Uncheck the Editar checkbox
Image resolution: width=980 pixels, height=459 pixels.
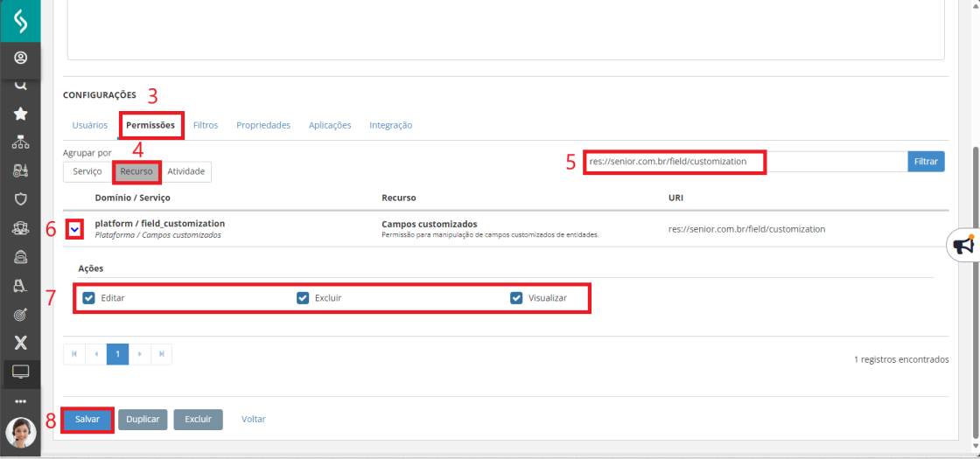coord(88,298)
